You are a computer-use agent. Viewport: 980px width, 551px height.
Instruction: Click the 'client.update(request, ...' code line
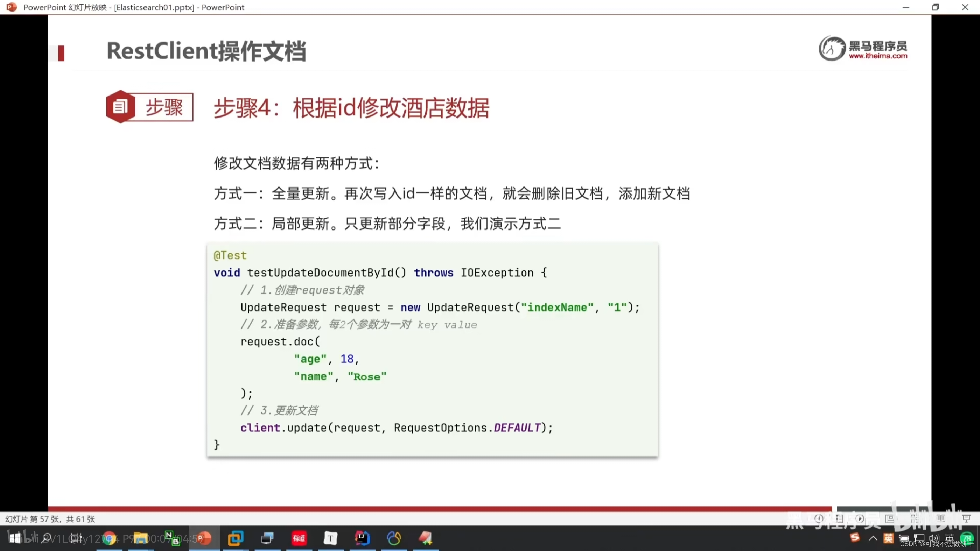point(397,428)
